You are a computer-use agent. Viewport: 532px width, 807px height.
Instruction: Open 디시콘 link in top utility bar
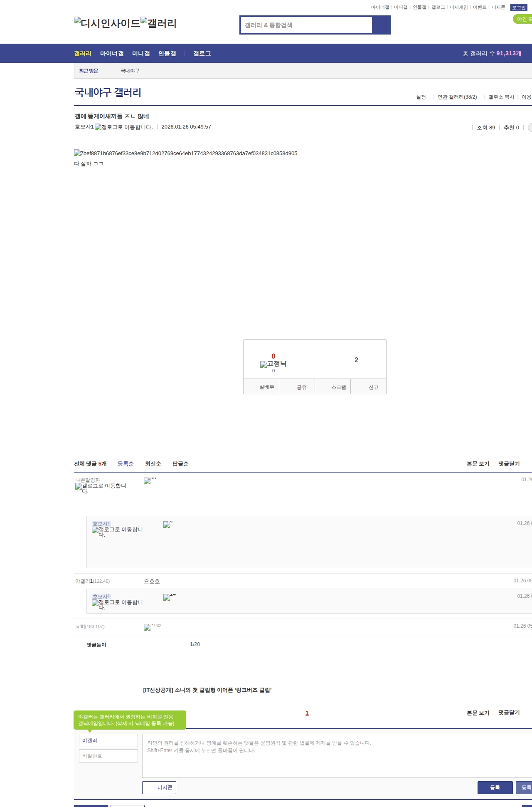pyautogui.click(x=498, y=7)
